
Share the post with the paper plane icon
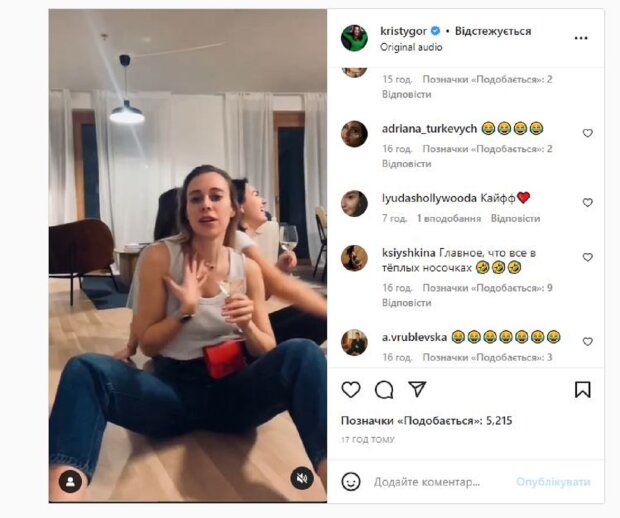pyautogui.click(x=417, y=389)
